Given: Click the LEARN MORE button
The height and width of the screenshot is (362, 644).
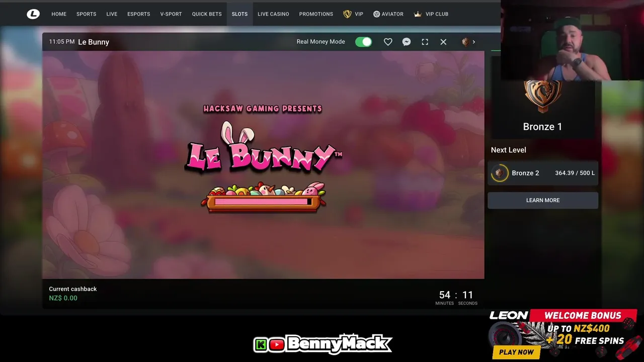Looking at the screenshot, I should tap(543, 200).
